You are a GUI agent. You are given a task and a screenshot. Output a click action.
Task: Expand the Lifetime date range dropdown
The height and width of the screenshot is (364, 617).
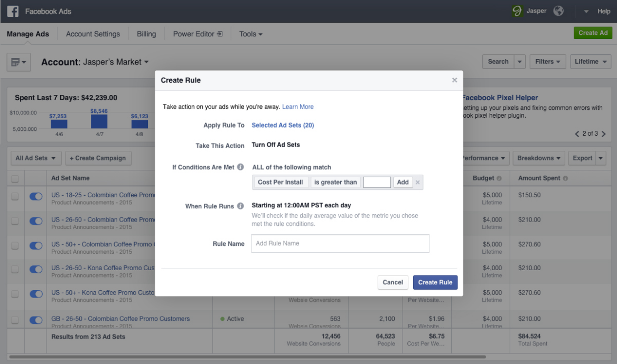point(590,62)
